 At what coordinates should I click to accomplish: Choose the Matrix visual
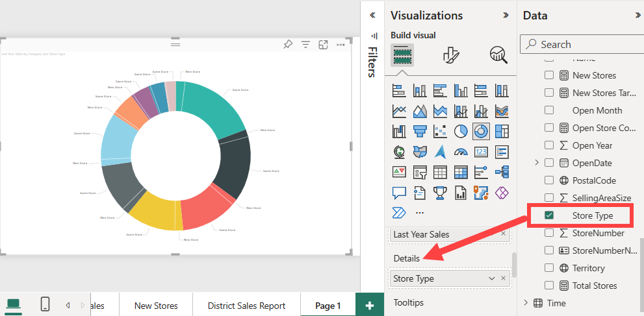tap(461, 172)
